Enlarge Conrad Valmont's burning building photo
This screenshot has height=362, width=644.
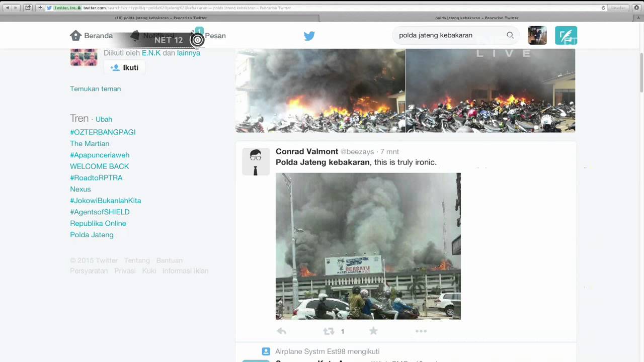coord(368,246)
